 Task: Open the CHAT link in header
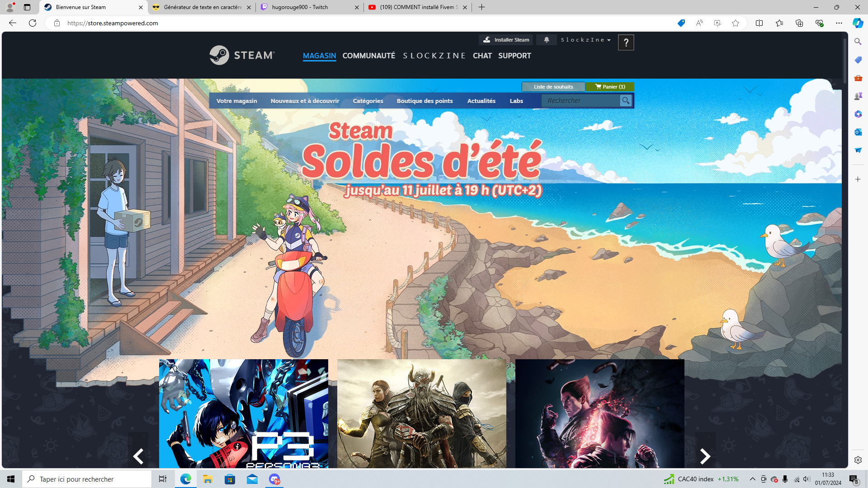[482, 56]
